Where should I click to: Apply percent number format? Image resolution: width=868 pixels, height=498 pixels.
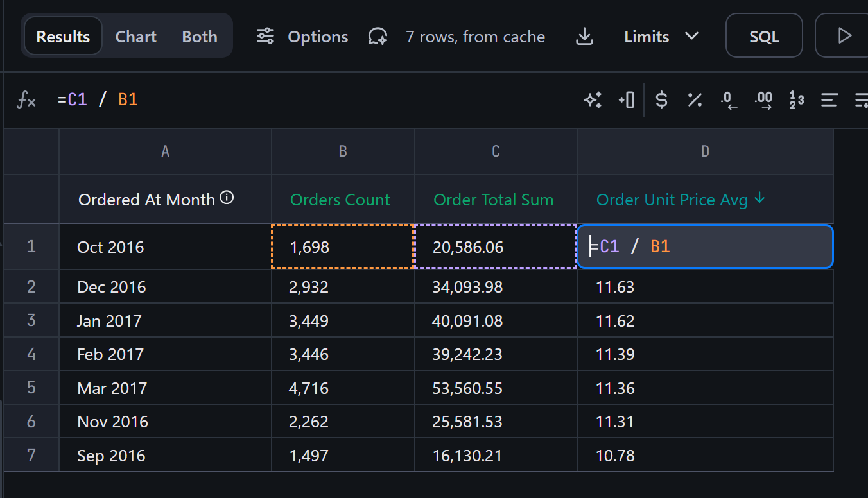click(695, 100)
